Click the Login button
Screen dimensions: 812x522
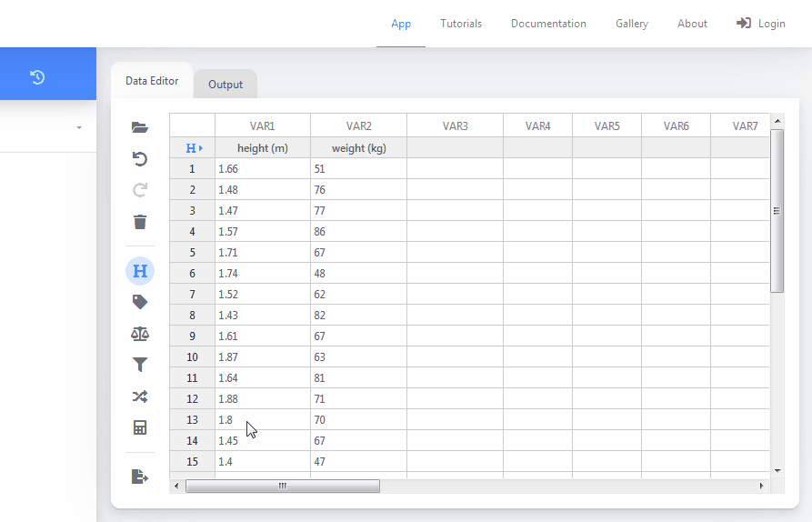pyautogui.click(x=761, y=24)
